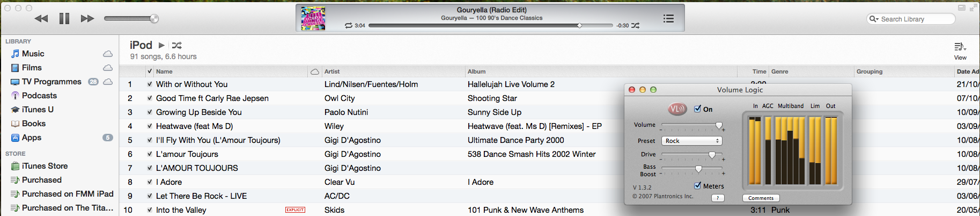This screenshot has width=980, height=216.
Task: Click the song progress bar playhead
Action: coord(579,25)
